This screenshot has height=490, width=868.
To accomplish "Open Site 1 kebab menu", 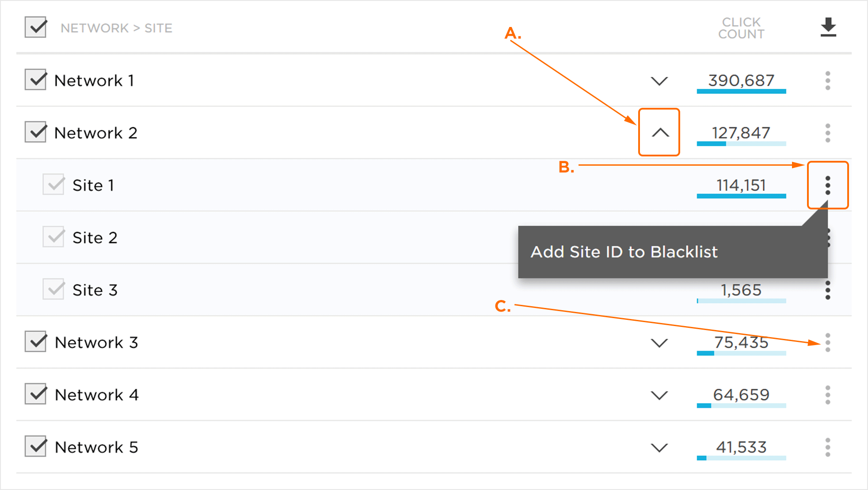I will 828,185.
